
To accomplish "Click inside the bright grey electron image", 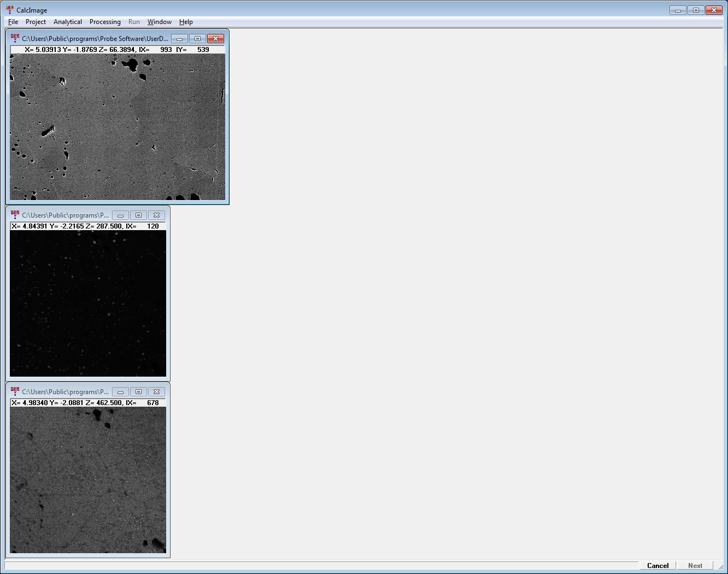I will click(118, 127).
